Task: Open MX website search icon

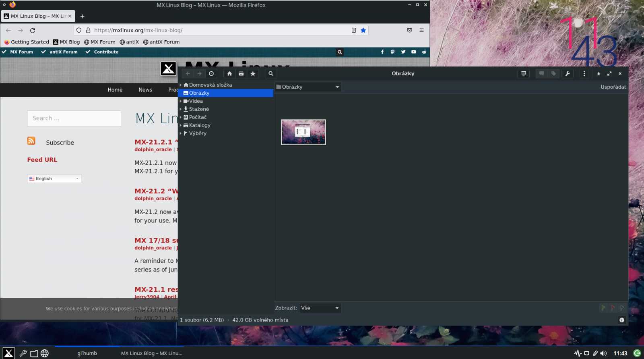Action: (x=340, y=52)
